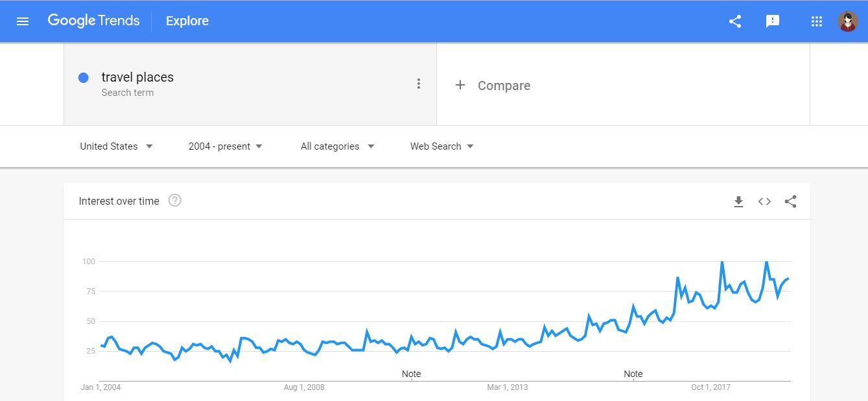Show help for Interest over time
Screen dimensions: 868x401
175,201
